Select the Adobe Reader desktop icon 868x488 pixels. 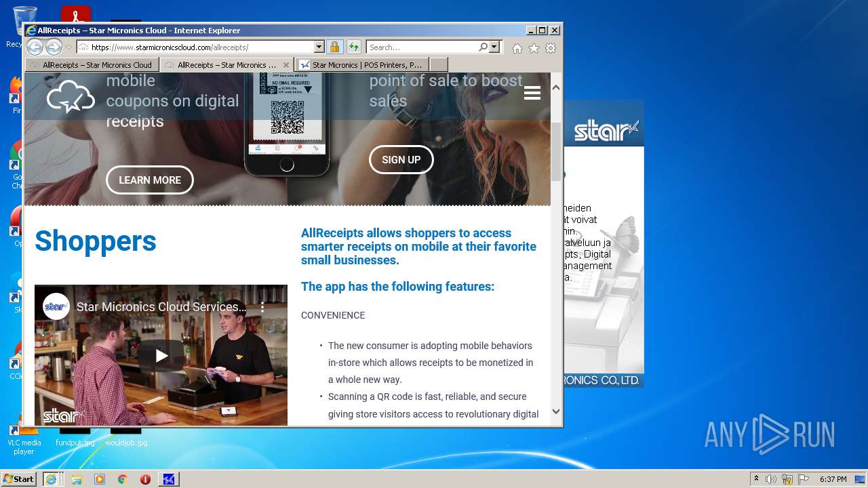pyautogui.click(x=75, y=15)
